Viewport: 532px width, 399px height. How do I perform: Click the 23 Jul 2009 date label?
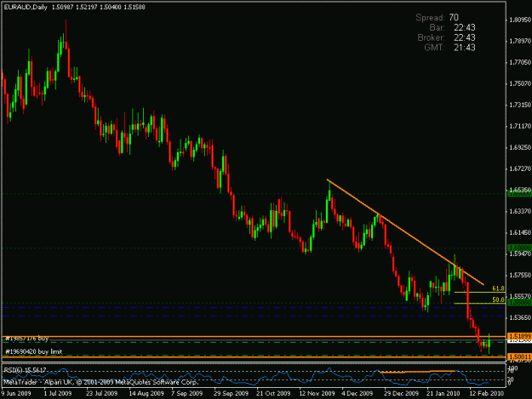click(x=101, y=393)
